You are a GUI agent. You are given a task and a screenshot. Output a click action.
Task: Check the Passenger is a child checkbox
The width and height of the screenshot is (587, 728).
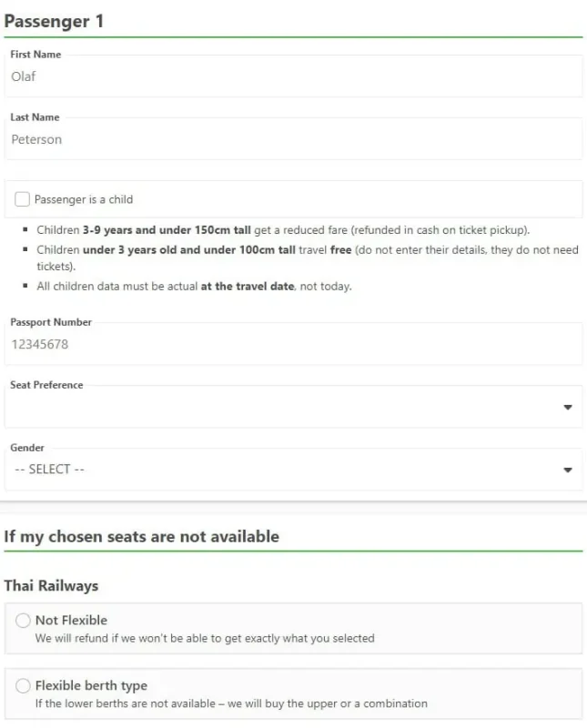point(23,198)
